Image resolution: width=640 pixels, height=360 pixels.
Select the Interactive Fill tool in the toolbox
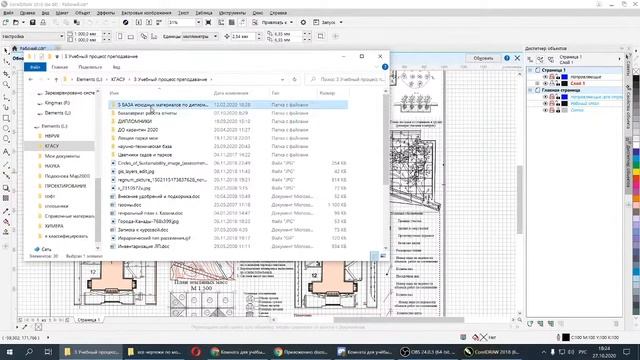click(6, 222)
